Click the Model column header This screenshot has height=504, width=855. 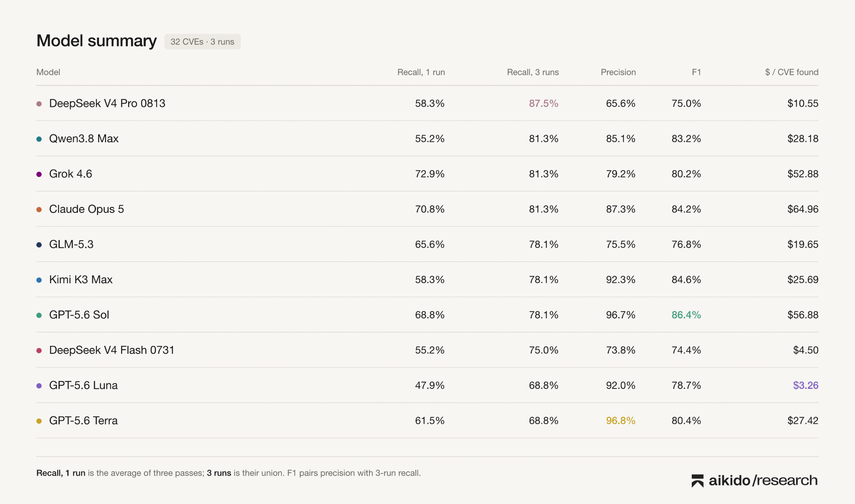(x=48, y=72)
